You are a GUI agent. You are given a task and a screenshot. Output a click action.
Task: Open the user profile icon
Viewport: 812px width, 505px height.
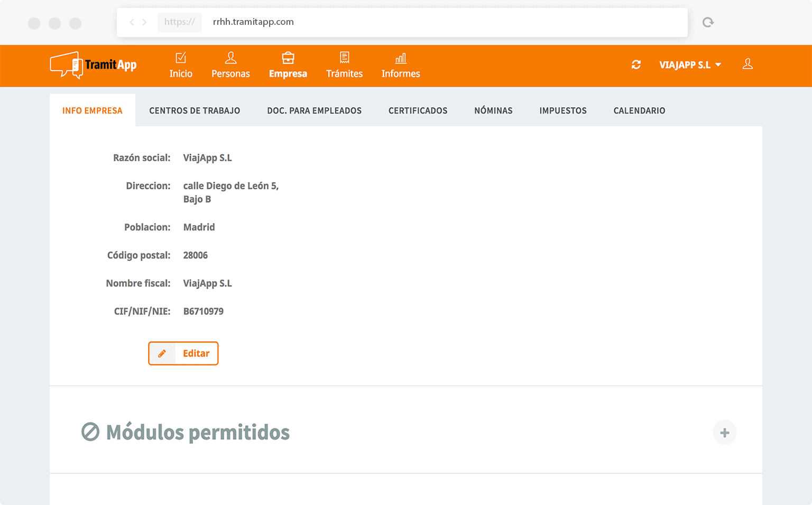[x=748, y=64]
